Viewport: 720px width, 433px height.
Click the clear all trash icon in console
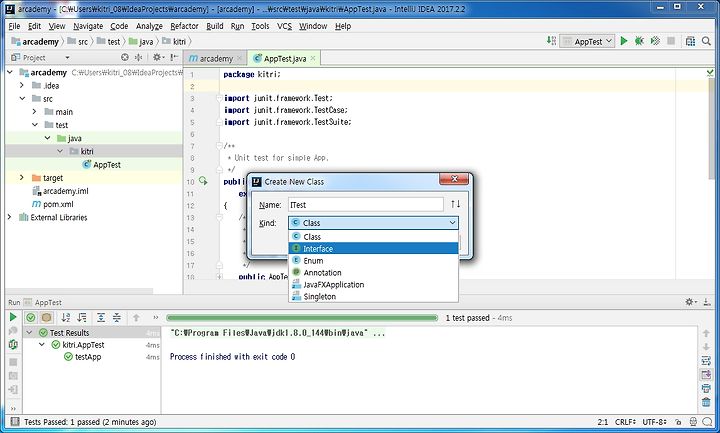point(706,403)
